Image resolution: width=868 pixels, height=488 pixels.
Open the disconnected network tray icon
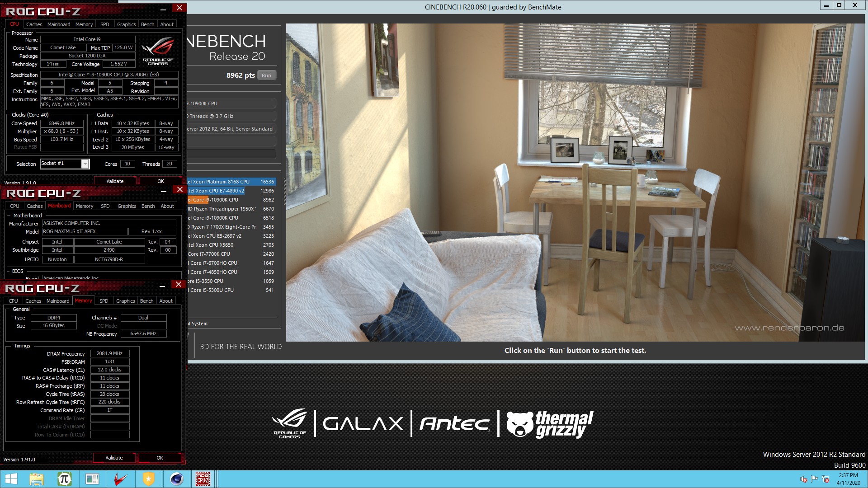[x=826, y=479]
